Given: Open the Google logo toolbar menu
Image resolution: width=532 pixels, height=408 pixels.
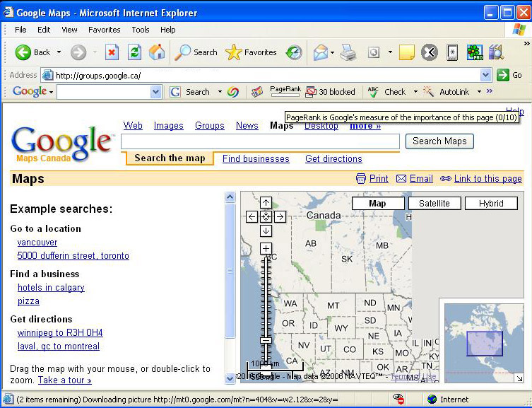Looking at the screenshot, I should (32, 92).
